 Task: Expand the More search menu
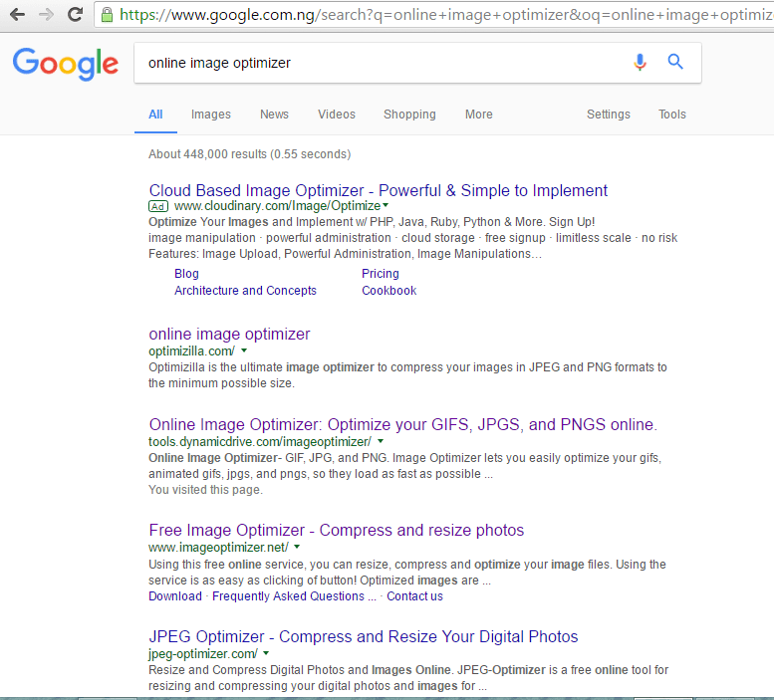(479, 115)
